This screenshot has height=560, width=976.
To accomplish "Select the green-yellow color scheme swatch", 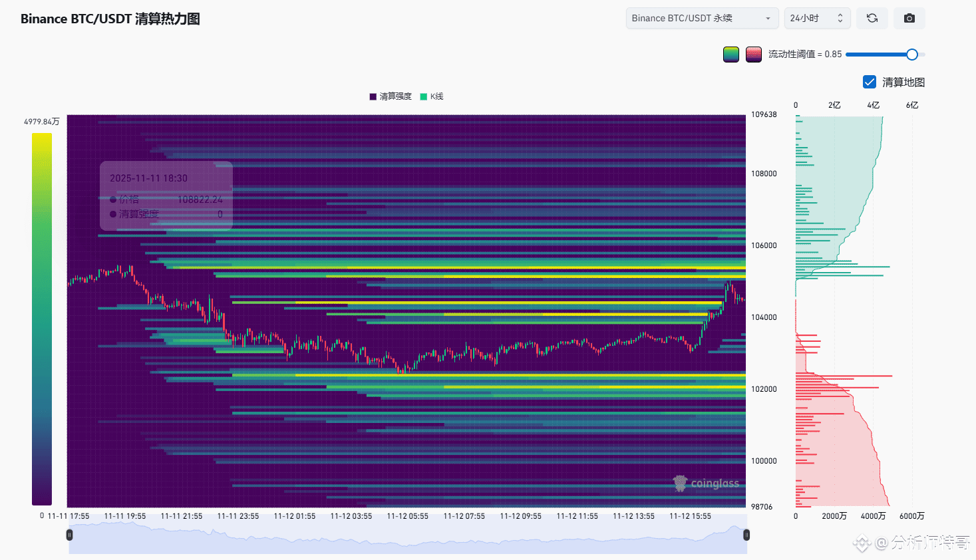I will point(731,55).
